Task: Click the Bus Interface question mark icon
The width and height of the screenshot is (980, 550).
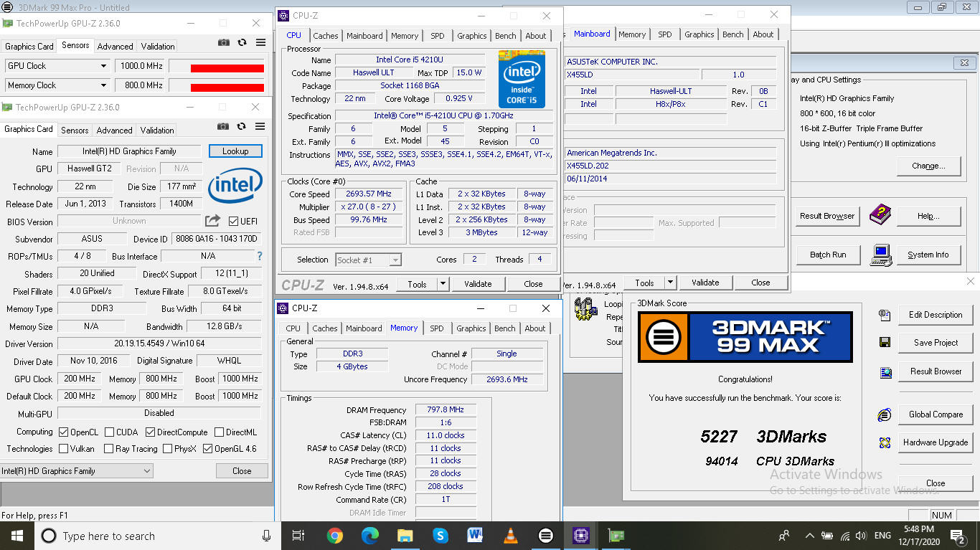Action: pos(260,255)
